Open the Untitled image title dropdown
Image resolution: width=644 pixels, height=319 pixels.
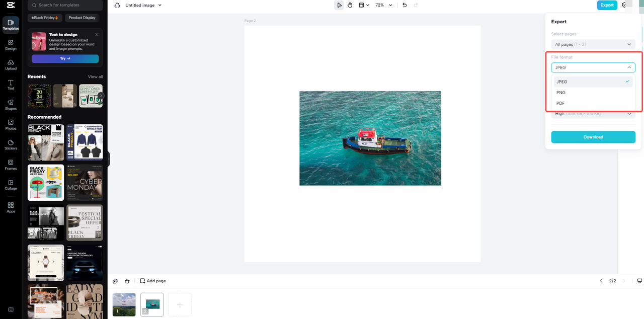click(144, 5)
